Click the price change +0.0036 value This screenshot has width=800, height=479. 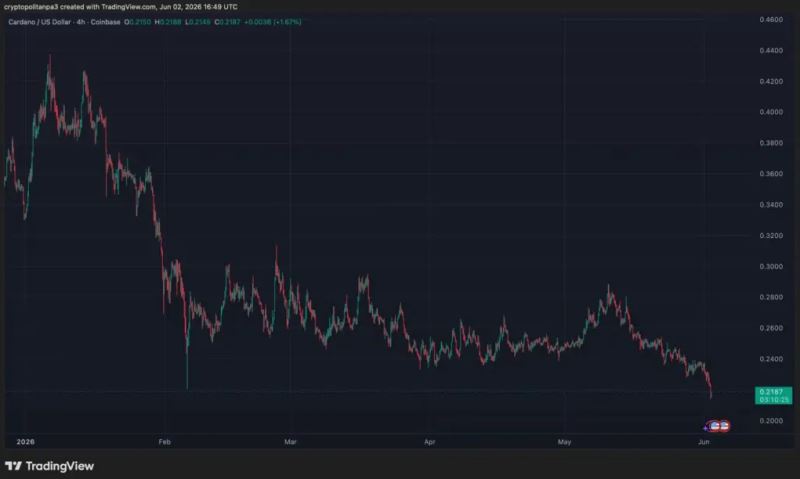(x=258, y=22)
